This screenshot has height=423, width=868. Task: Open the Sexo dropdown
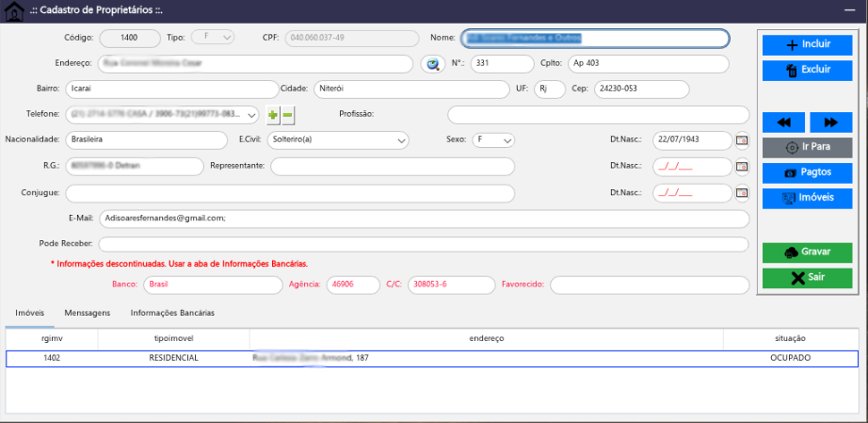point(506,140)
